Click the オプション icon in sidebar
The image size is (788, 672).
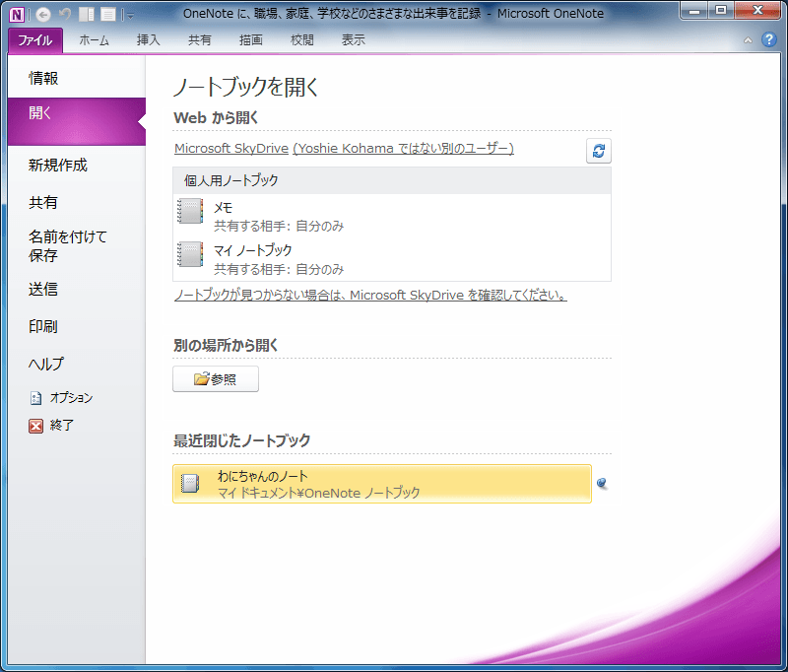point(35,398)
